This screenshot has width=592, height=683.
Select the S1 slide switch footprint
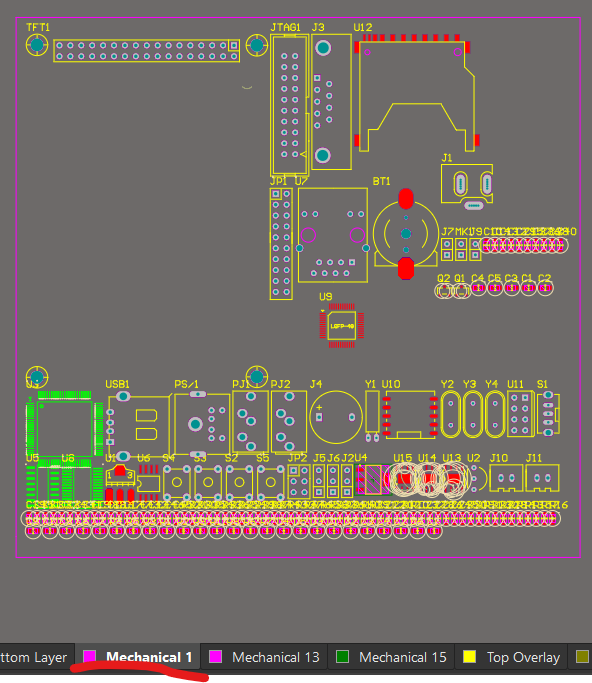click(548, 413)
